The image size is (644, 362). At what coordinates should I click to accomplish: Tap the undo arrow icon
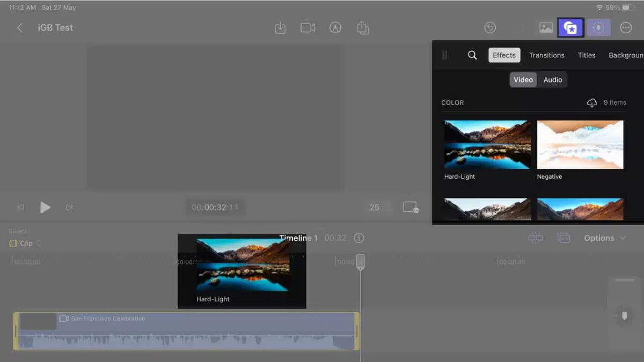(x=489, y=28)
